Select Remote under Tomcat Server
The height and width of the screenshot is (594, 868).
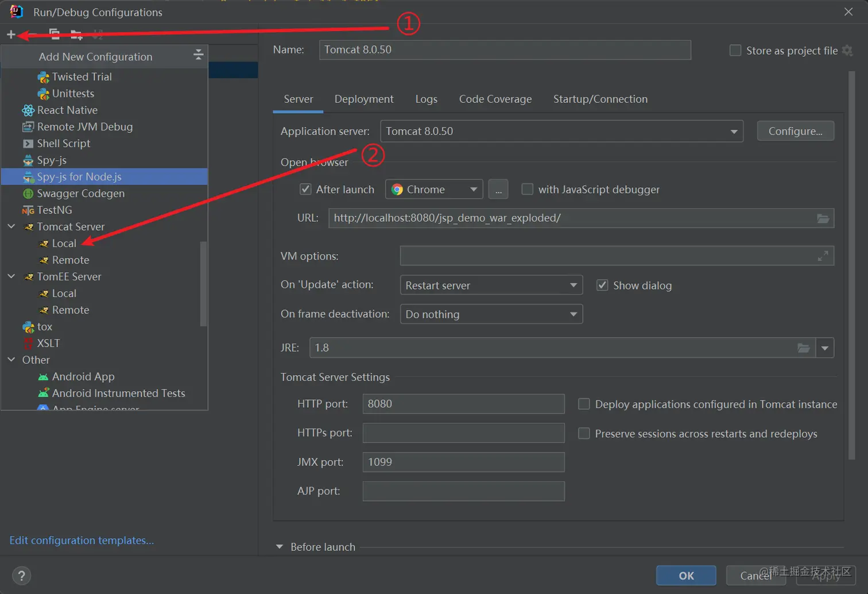(71, 260)
